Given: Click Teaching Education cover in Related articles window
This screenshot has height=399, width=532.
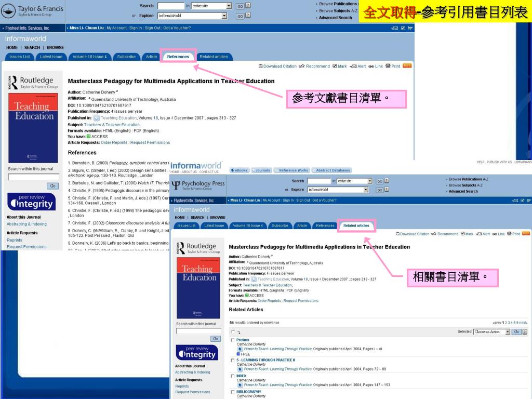Looking at the screenshot, I should point(198,288).
